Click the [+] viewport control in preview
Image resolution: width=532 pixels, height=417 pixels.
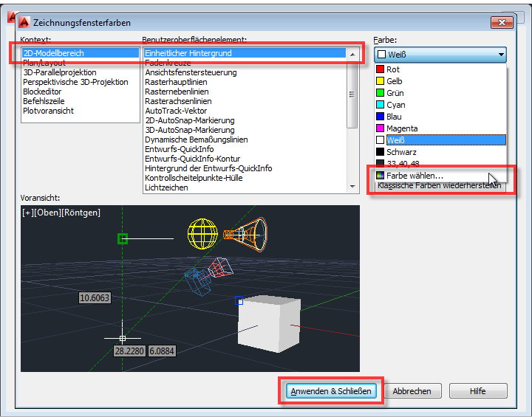tap(29, 213)
